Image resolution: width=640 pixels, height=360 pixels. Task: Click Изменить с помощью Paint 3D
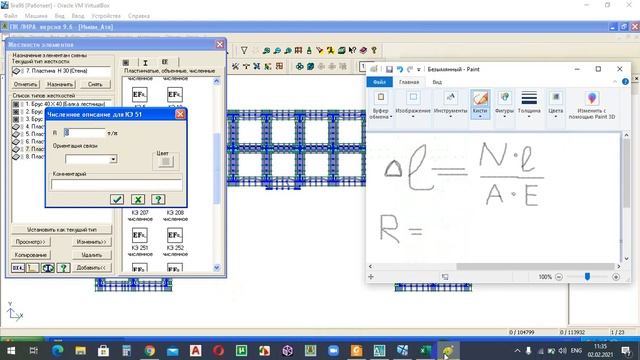pos(592,105)
